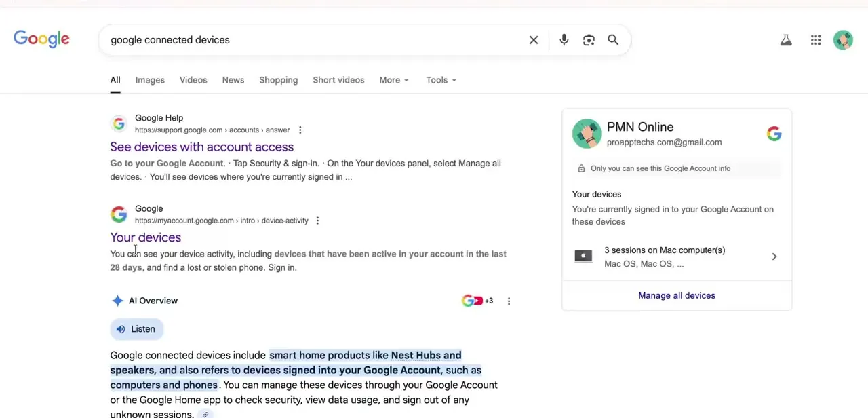Open the Your devices result link

pyautogui.click(x=146, y=237)
